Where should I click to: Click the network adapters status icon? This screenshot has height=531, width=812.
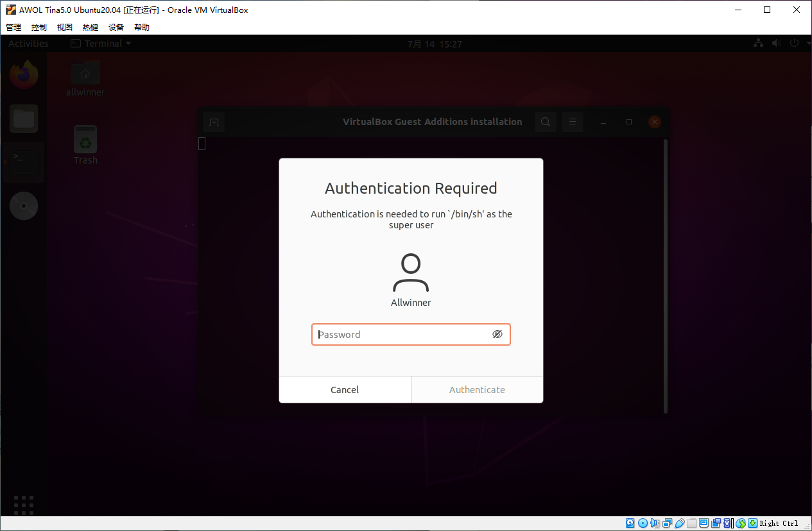click(x=668, y=523)
